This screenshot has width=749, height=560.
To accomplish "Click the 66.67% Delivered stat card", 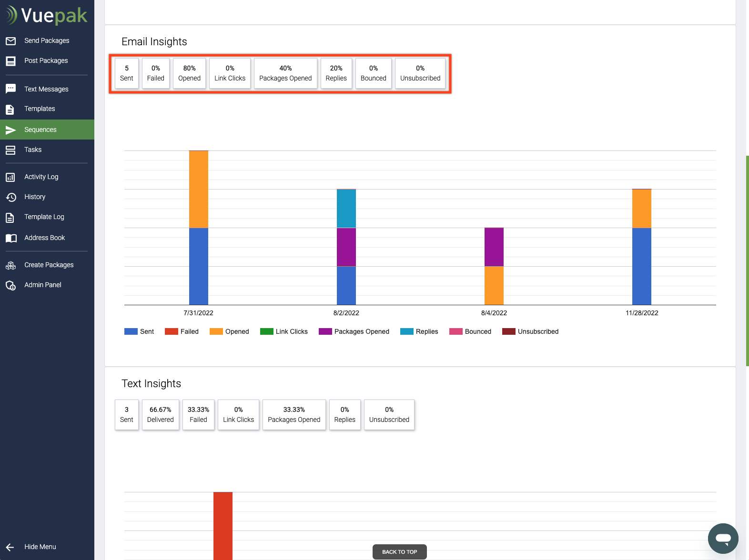I will (161, 415).
